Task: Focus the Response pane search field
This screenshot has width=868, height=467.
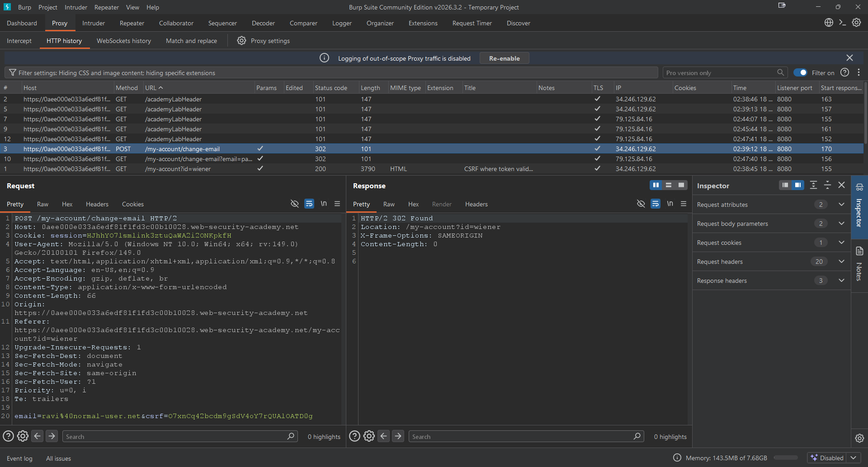Action: tap(526, 436)
